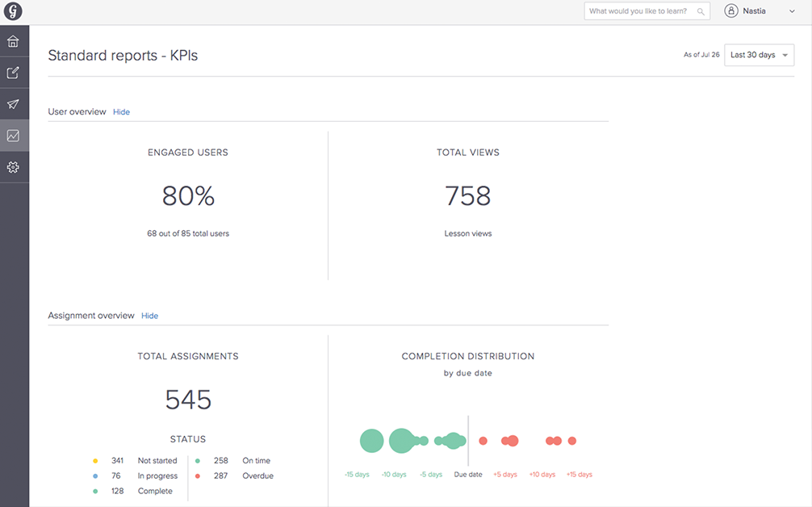Hide the User overview section

(121, 111)
